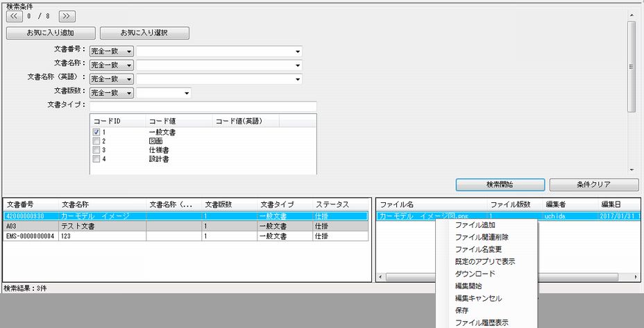Click ファイル名 column header in file list
The width and height of the screenshot is (644, 328).
coord(432,205)
